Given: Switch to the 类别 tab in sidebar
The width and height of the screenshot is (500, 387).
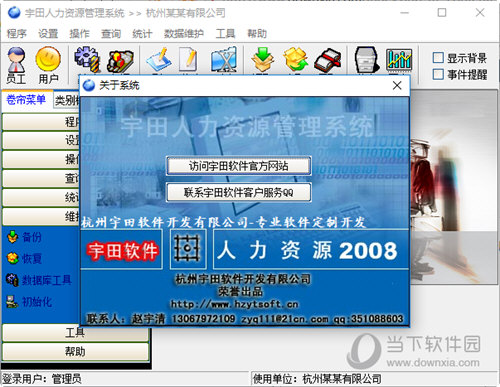Looking at the screenshot, I should (67, 100).
